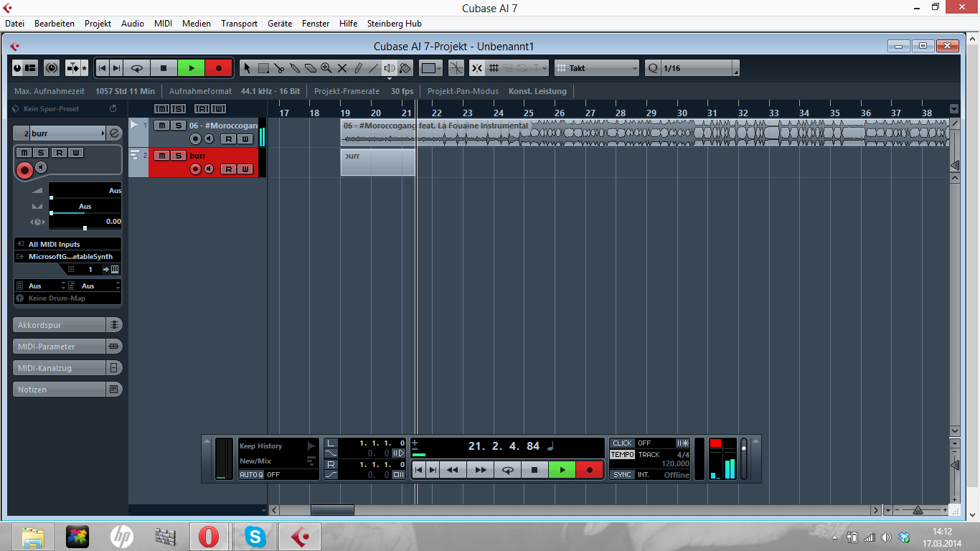Select the Mute X tool
Screen dimensions: 980x551
[x=342, y=68]
